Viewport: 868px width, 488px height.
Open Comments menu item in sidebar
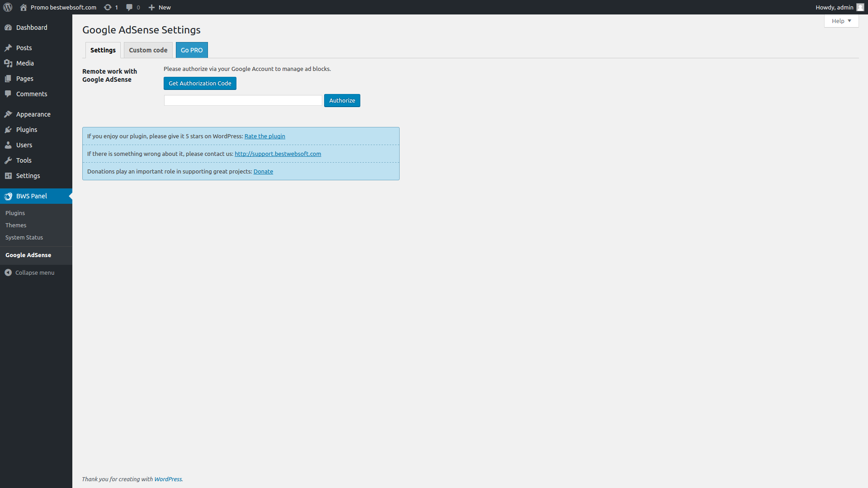pyautogui.click(x=36, y=94)
